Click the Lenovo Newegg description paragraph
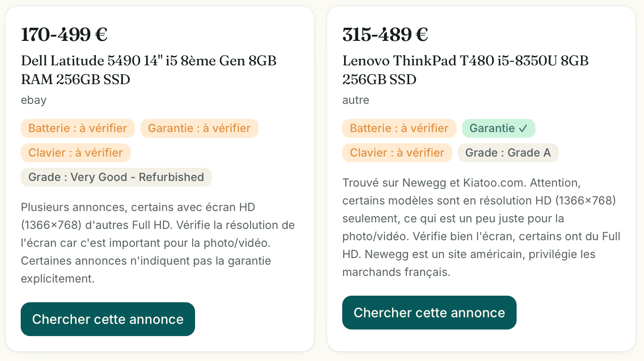This screenshot has height=361, width=644. point(481,227)
